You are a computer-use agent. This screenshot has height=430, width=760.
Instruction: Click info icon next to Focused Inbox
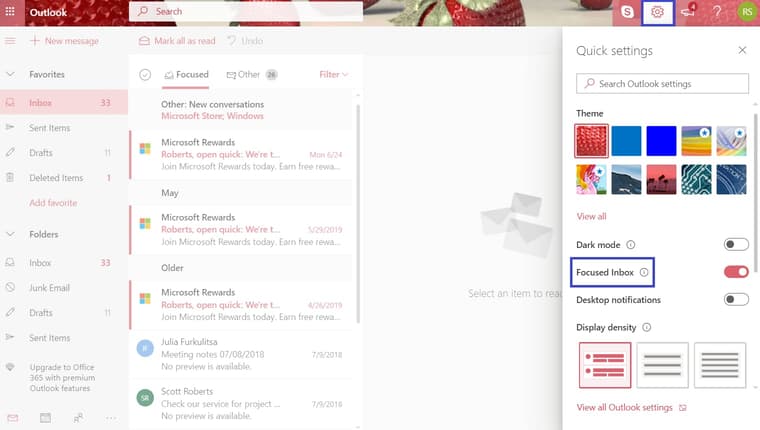tap(644, 272)
